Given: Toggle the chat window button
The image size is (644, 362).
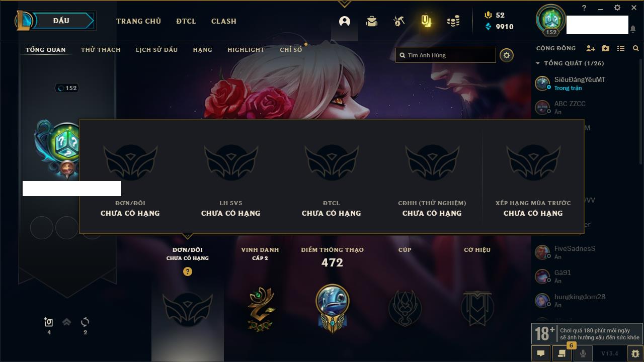Looking at the screenshot, I should [541, 353].
